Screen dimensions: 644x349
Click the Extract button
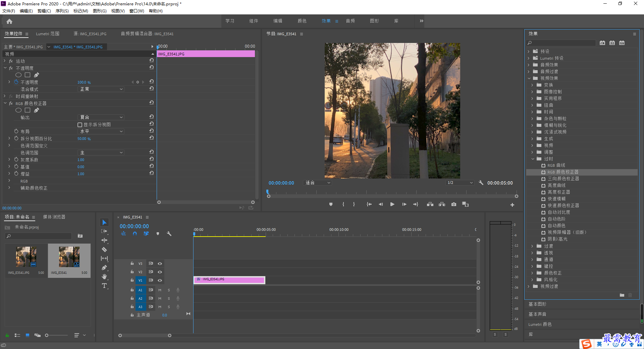(x=442, y=204)
